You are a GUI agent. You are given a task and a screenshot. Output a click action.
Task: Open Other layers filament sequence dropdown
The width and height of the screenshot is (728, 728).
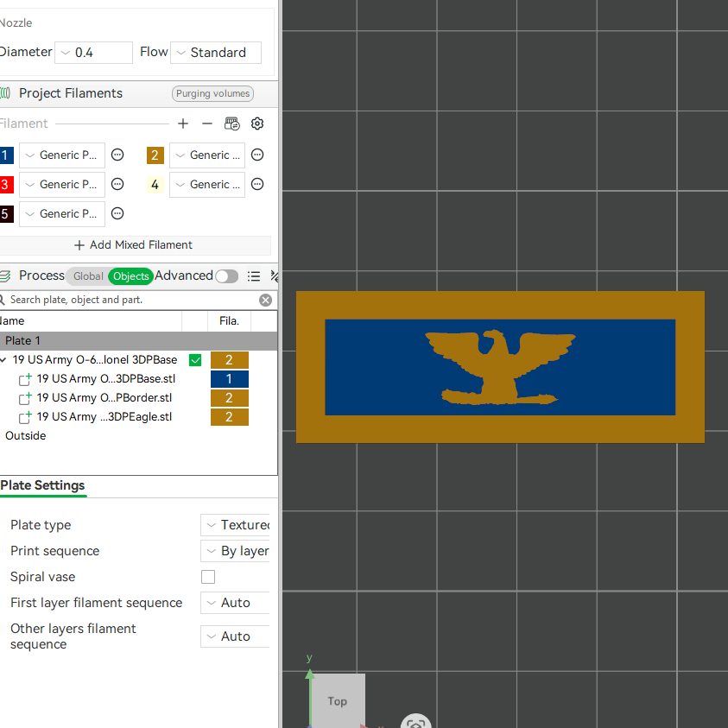pos(236,636)
